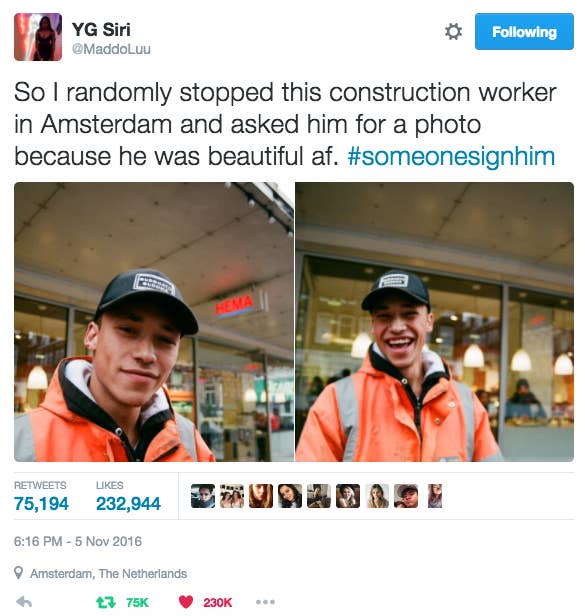The image size is (585, 616).
Task: Open the @MaddoLuu handle
Action: (x=111, y=49)
